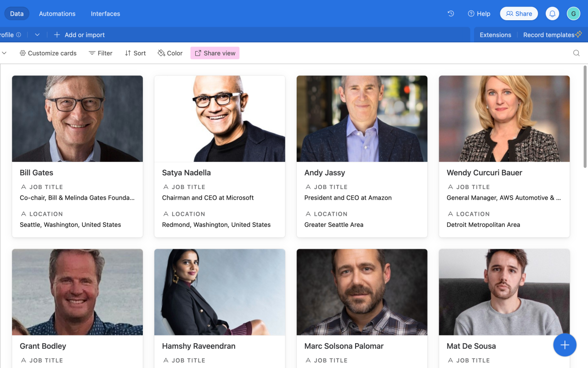This screenshot has height=368, width=588.
Task: Click Detroit Metropolitan Area location
Action: (x=483, y=225)
